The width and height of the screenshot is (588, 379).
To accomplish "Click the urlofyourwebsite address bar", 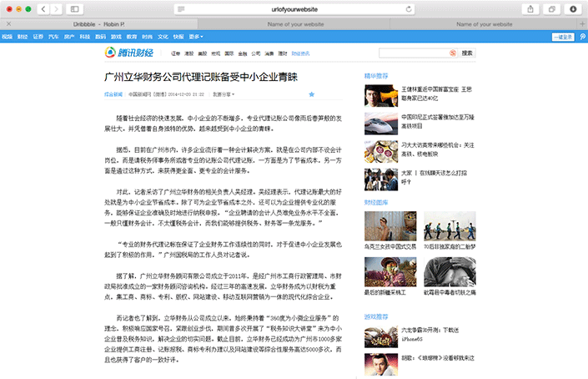I will coord(293,8).
